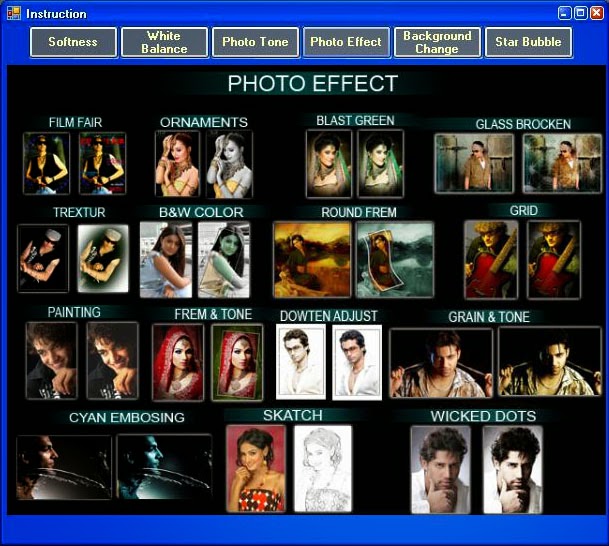
Task: Click the WICKED DOTS label
Action: pyautogui.click(x=484, y=416)
